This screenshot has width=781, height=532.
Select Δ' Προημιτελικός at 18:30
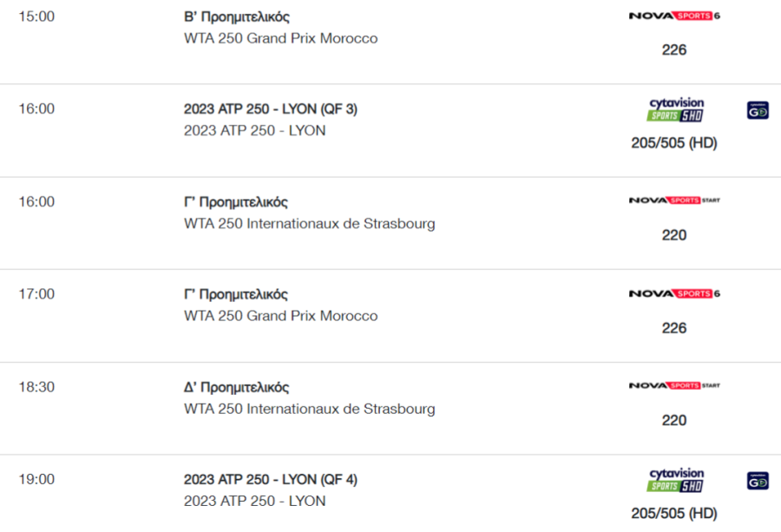click(x=237, y=388)
